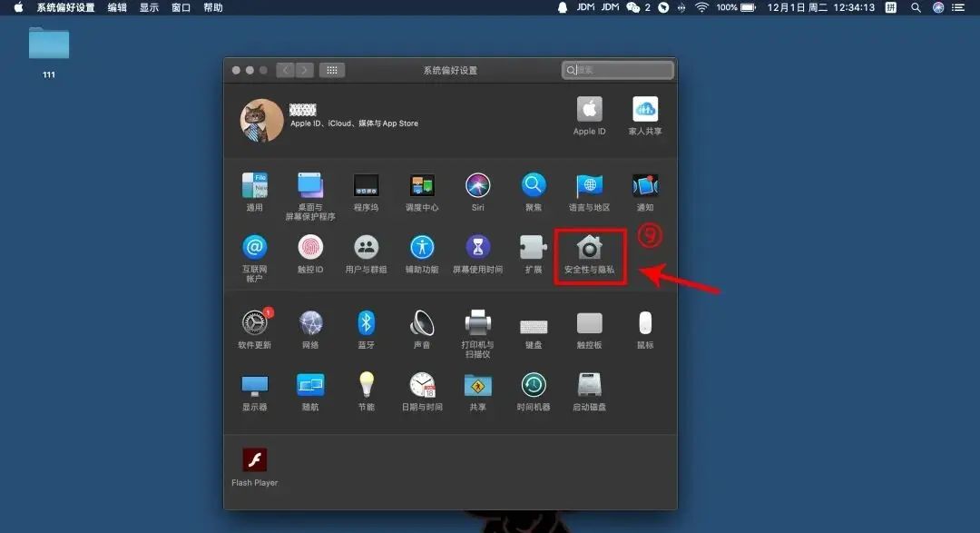
Task: Click the WeChat menu bar icon
Action: coord(633,7)
